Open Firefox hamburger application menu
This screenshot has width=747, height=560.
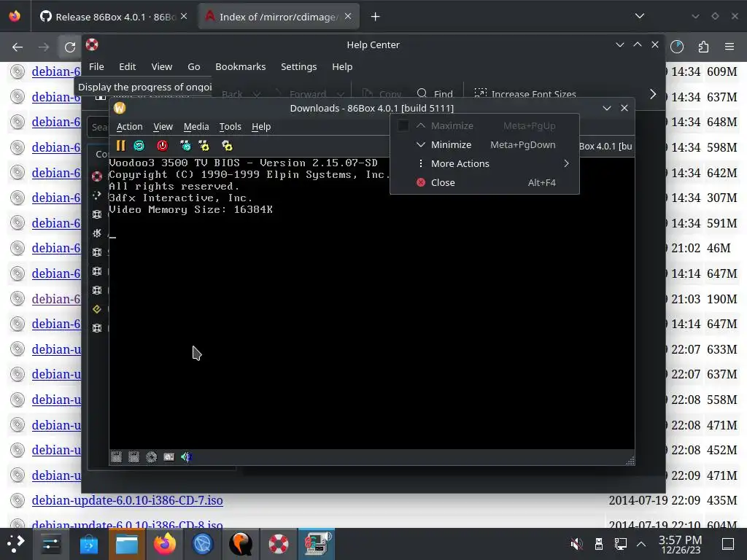[x=729, y=47]
